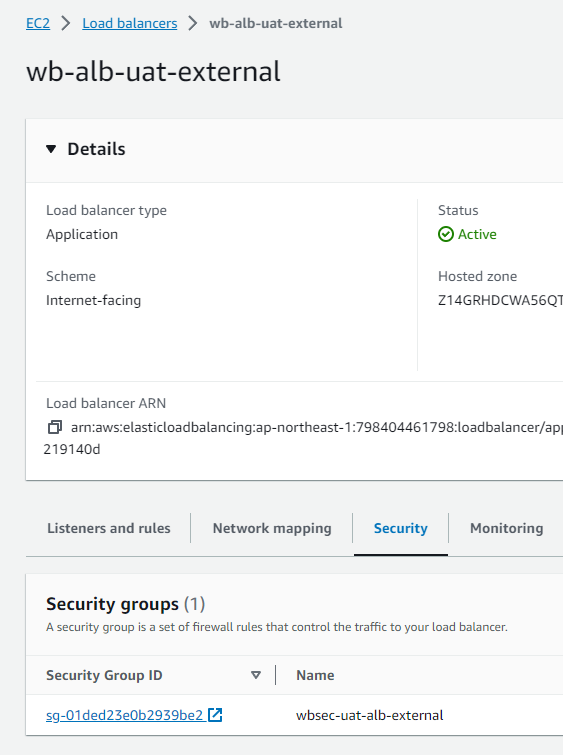Screen dimensions: 563x755
Task: Click the Active status text
Action: pyautogui.click(x=477, y=234)
